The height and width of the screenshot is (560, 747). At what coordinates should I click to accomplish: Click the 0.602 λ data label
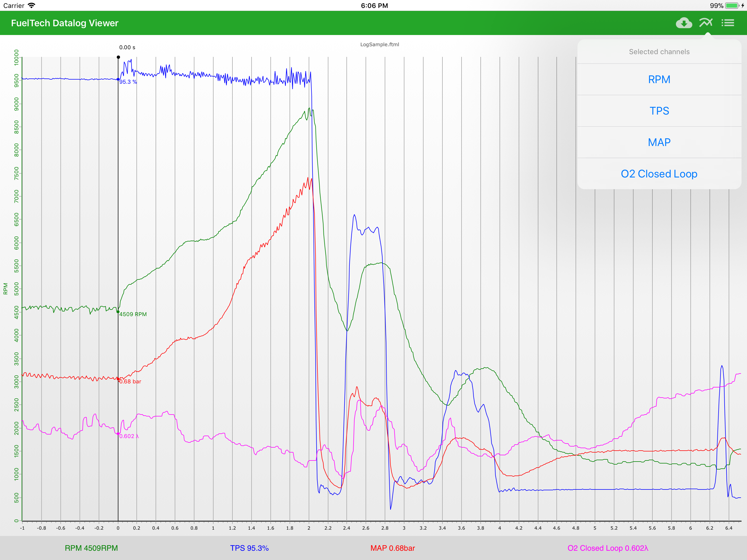129,436
